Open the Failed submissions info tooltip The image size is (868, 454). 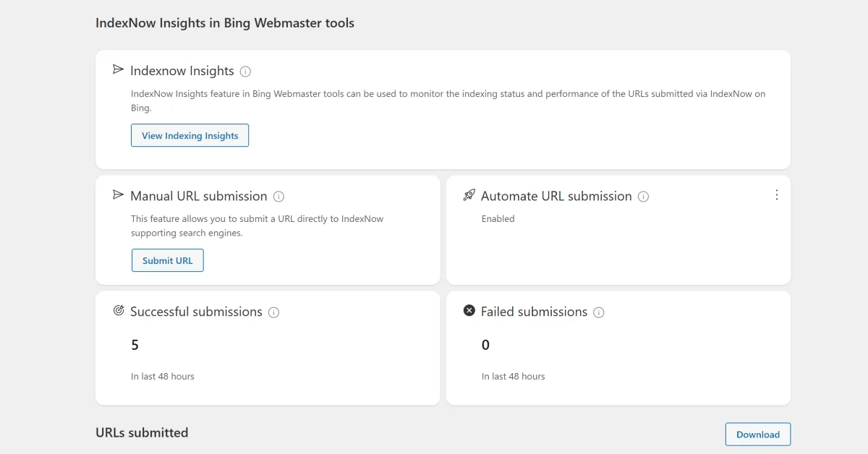pos(598,312)
